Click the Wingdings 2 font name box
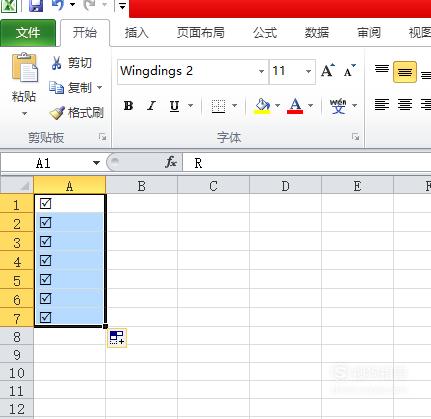The height and width of the screenshot is (419, 431). point(188,71)
